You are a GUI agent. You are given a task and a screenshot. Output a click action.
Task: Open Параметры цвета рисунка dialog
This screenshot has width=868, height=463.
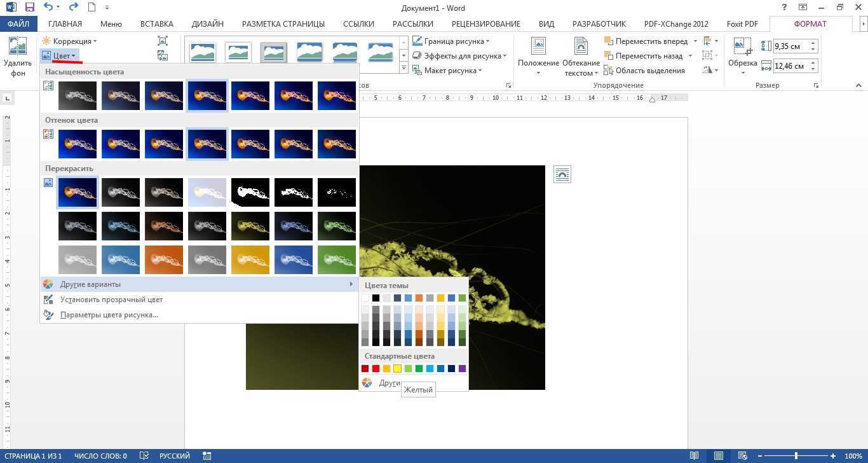point(109,314)
